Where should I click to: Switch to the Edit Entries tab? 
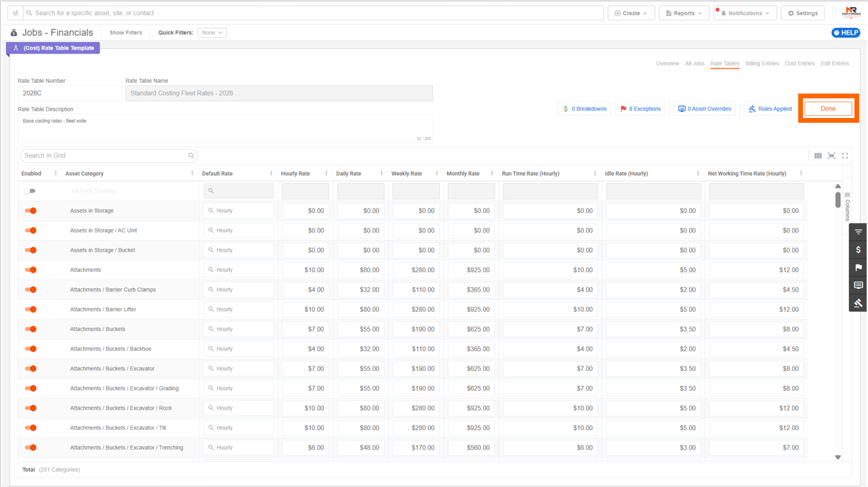click(835, 64)
